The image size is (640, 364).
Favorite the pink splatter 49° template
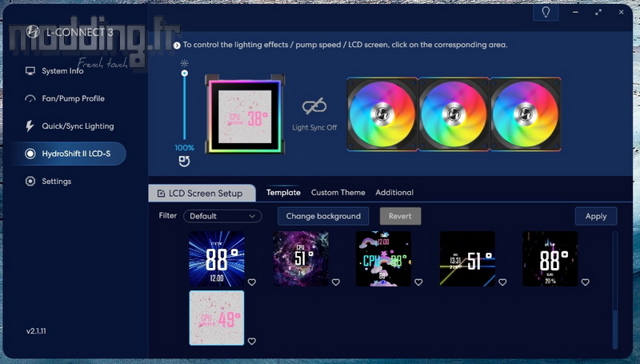tap(251, 342)
